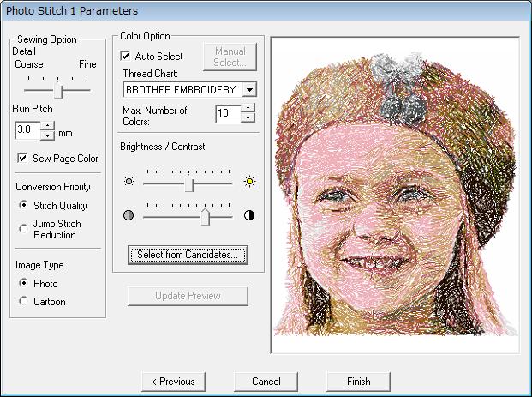The image size is (532, 397).
Task: Click the brightness slider handle
Action: tap(189, 184)
